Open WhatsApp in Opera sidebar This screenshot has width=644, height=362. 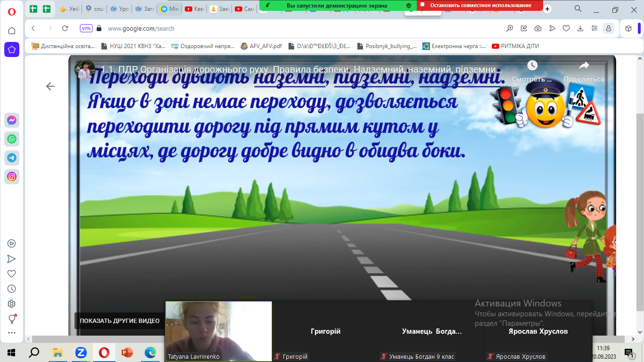pyautogui.click(x=12, y=139)
